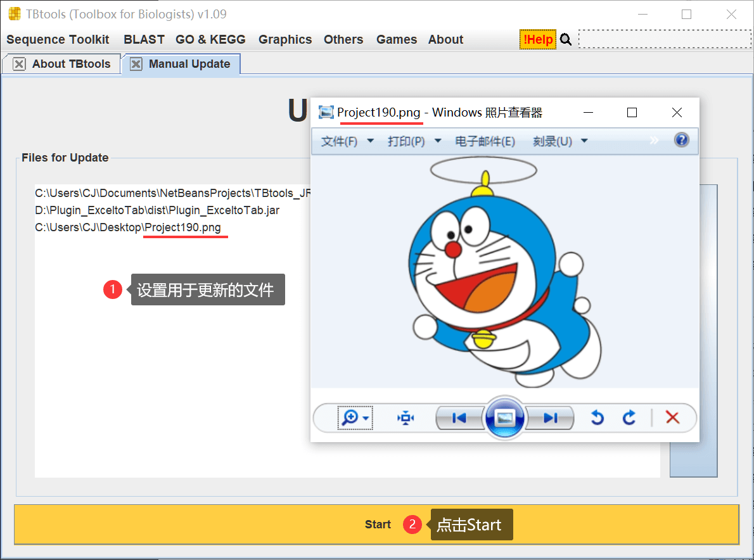Start slideshow with the round center button

coord(504,417)
